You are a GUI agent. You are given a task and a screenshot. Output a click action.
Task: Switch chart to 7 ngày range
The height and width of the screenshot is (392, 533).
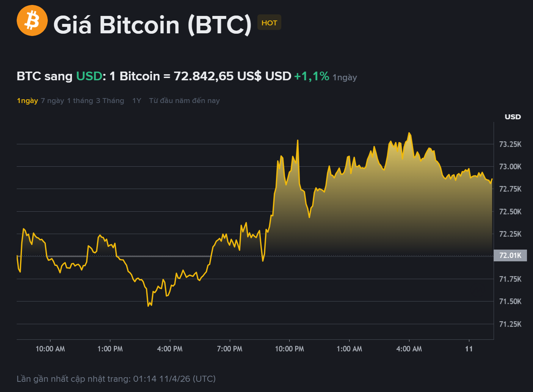tap(52, 101)
